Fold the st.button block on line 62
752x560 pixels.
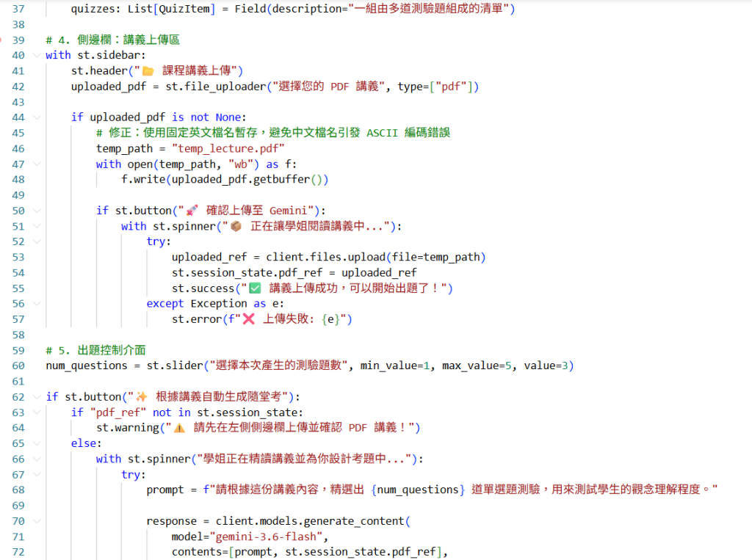point(37,397)
